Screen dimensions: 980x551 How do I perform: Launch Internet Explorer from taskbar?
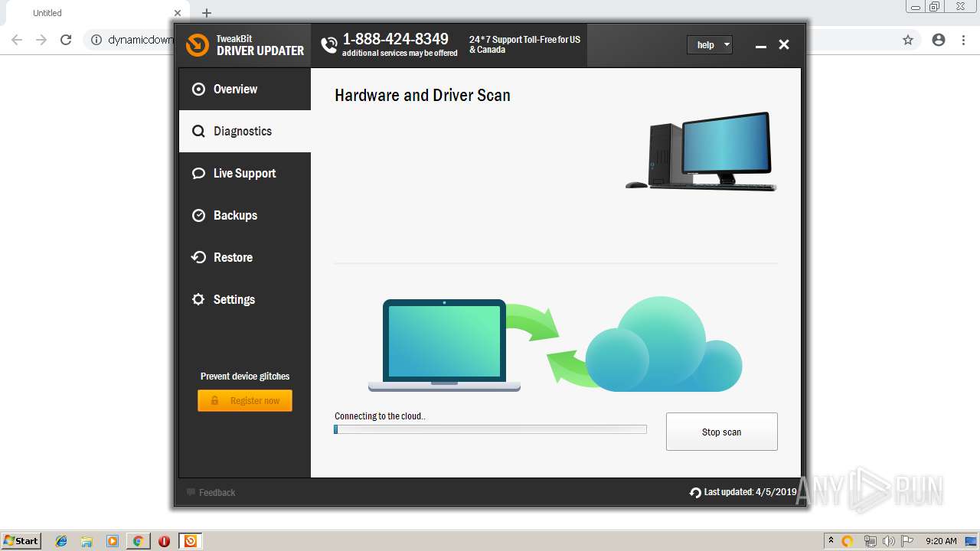click(61, 541)
